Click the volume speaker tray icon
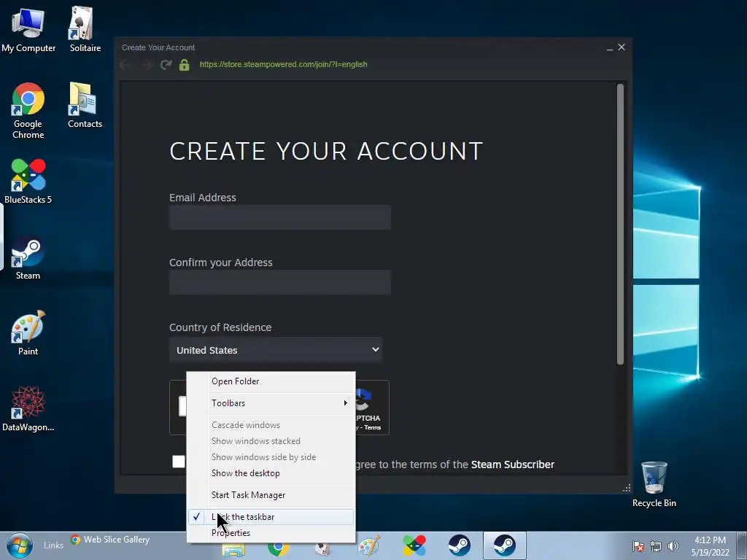The image size is (747, 560). pos(673,546)
